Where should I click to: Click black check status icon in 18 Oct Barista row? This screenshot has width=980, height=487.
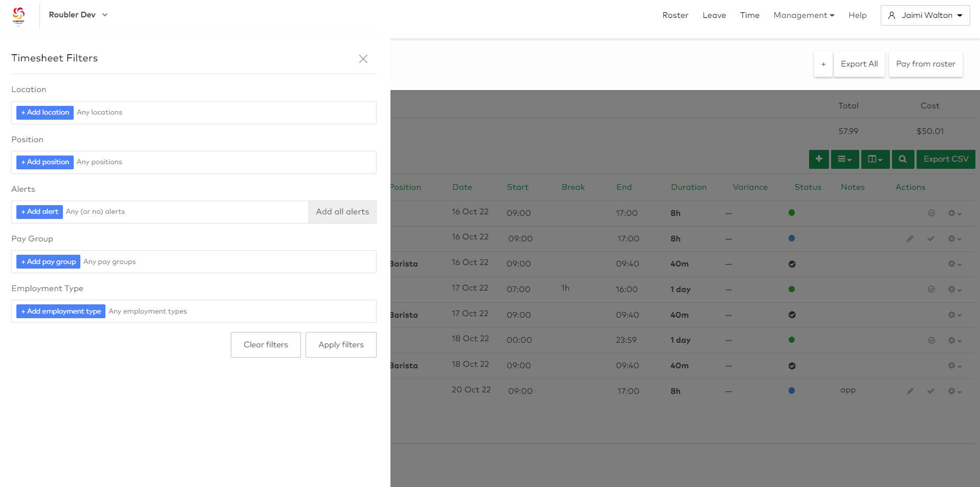[792, 366]
